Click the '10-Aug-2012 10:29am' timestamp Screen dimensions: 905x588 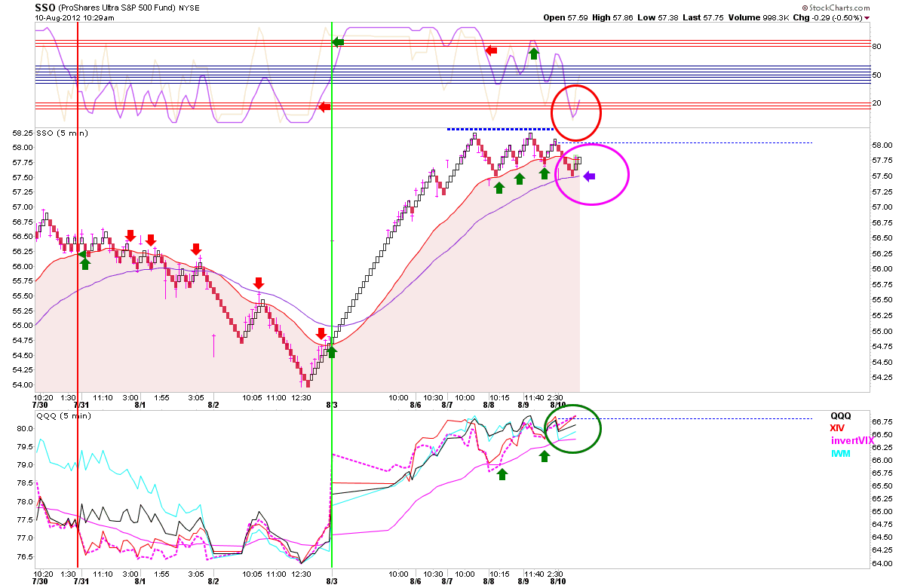click(x=75, y=17)
